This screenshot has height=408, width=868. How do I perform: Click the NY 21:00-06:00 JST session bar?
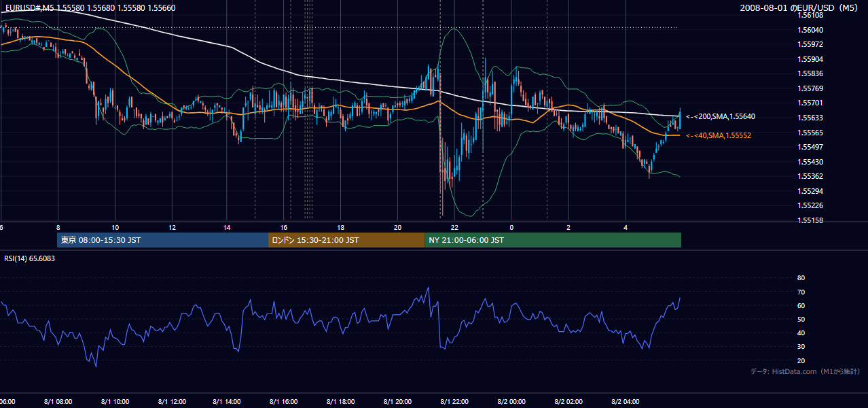(553, 240)
